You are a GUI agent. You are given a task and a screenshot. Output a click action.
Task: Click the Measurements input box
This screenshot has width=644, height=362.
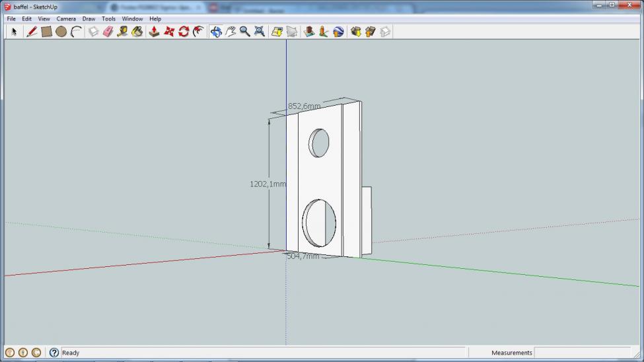click(x=586, y=353)
